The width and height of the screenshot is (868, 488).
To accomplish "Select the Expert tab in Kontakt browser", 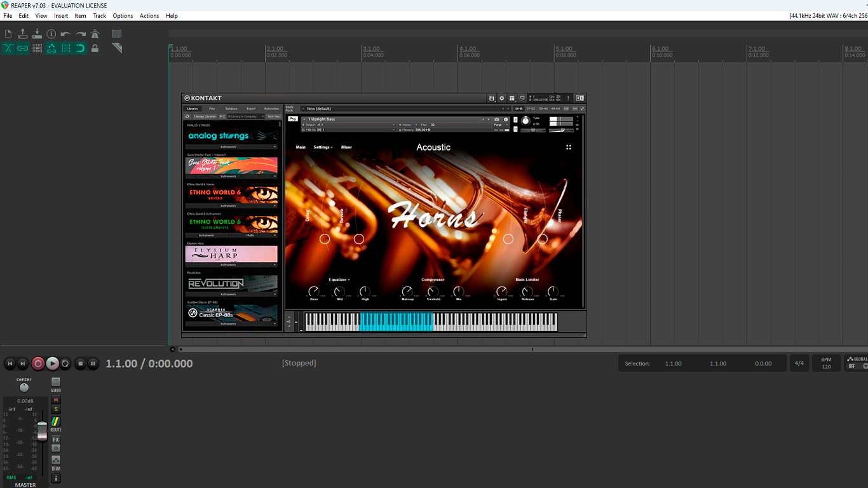I will pos(251,109).
